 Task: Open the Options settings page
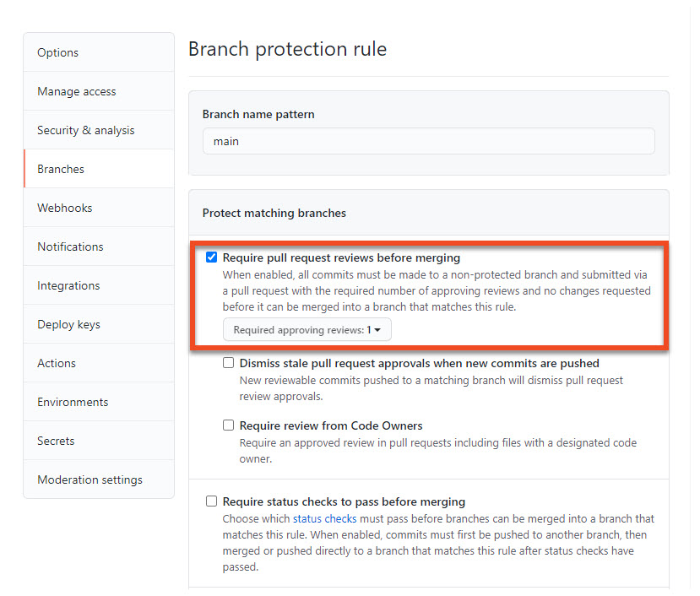[x=57, y=52]
